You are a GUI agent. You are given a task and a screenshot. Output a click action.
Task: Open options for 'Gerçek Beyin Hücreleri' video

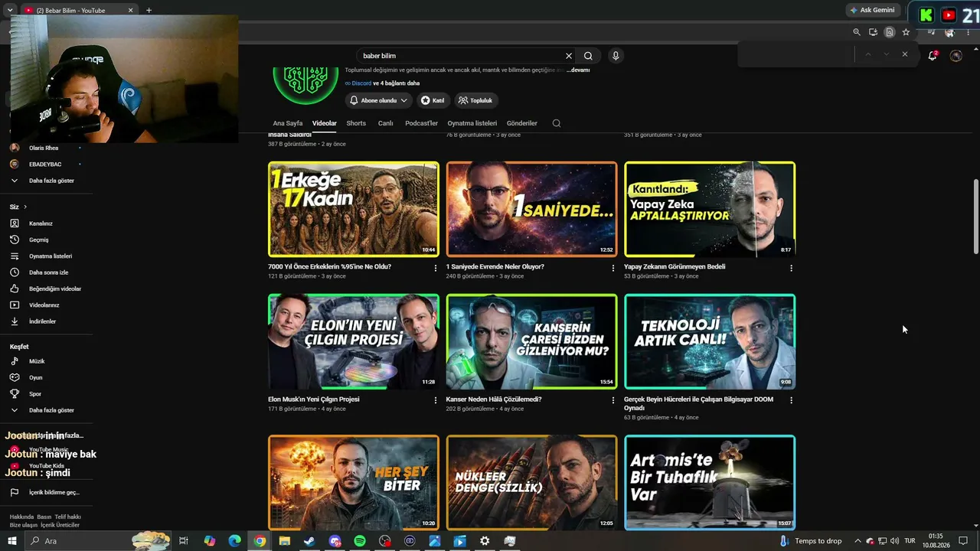tap(791, 400)
